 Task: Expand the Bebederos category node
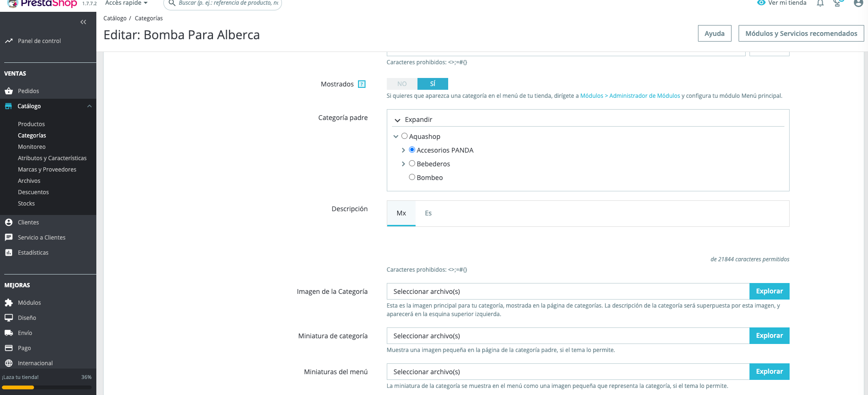pyautogui.click(x=403, y=164)
